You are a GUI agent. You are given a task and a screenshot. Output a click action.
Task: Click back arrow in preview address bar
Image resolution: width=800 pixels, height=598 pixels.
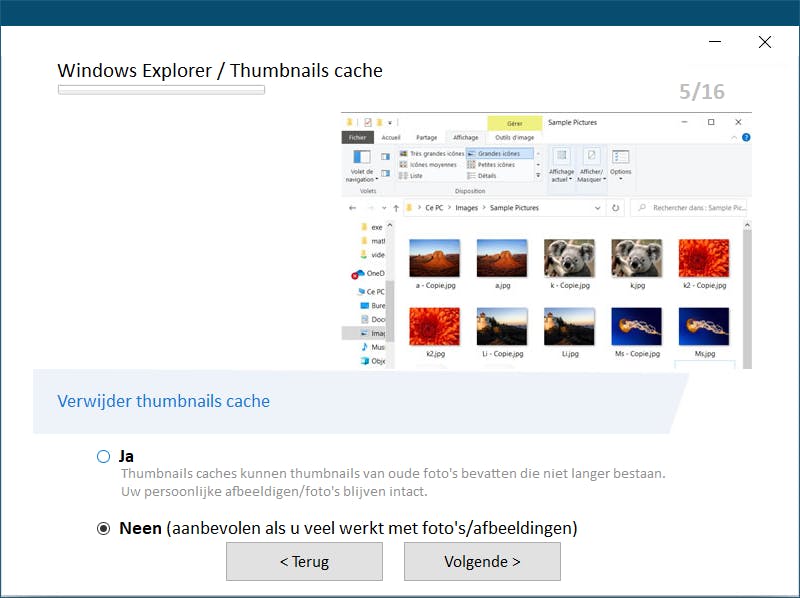pos(353,208)
